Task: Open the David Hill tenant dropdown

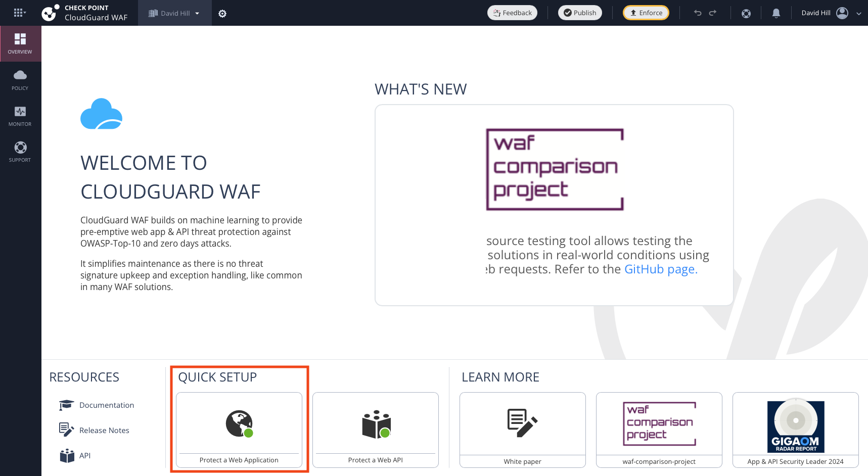Action: click(174, 13)
